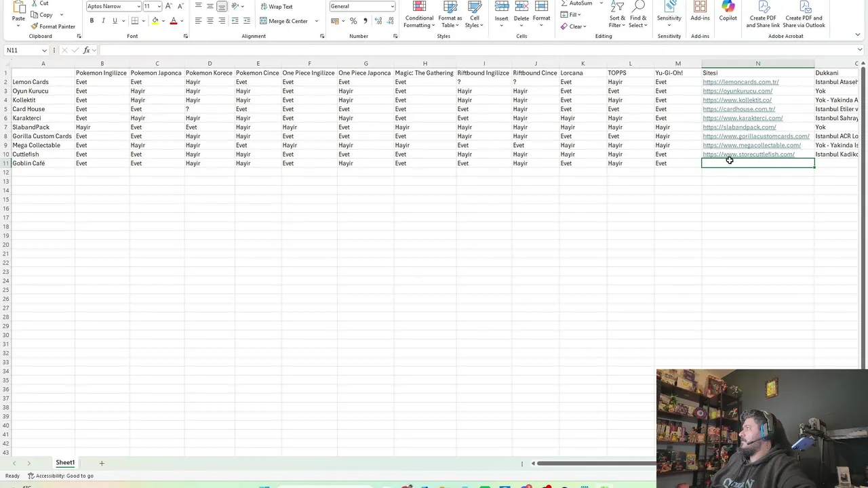Click the cell borders icon
Image resolution: width=868 pixels, height=488 pixels.
[x=135, y=21]
